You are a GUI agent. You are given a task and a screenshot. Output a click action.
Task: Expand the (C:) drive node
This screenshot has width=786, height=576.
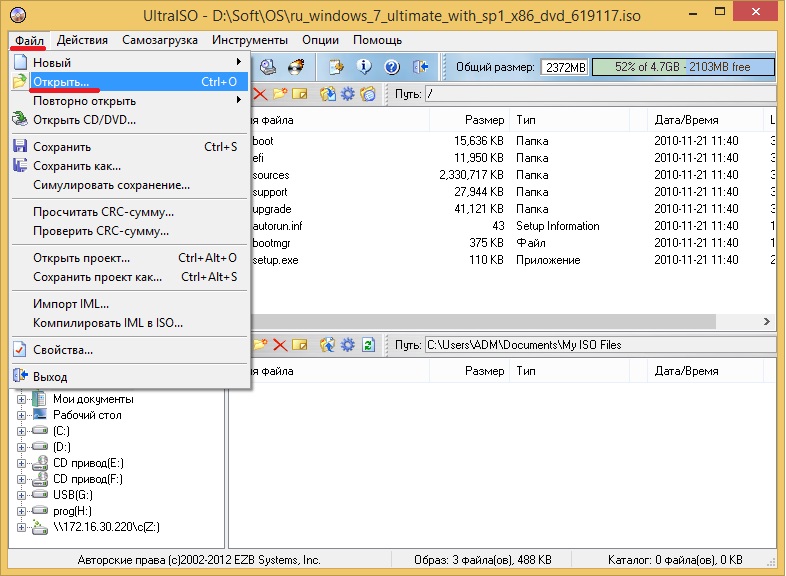coord(21,431)
